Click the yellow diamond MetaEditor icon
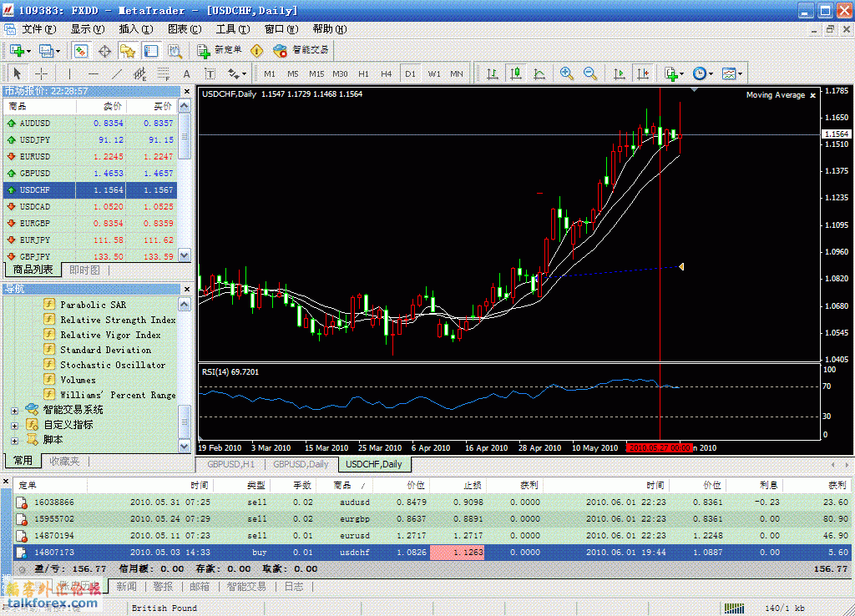The image size is (855, 616). tap(256, 51)
